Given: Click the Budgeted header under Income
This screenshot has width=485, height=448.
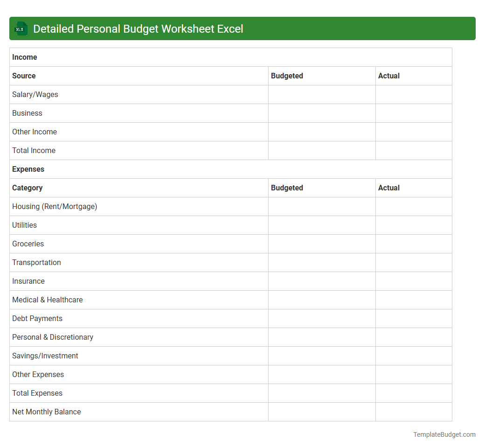Looking at the screenshot, I should click(287, 76).
